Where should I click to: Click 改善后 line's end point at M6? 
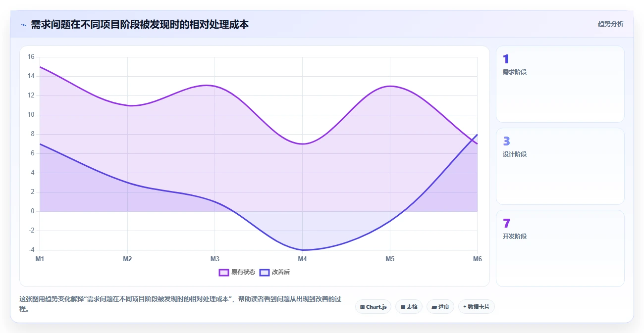click(477, 134)
